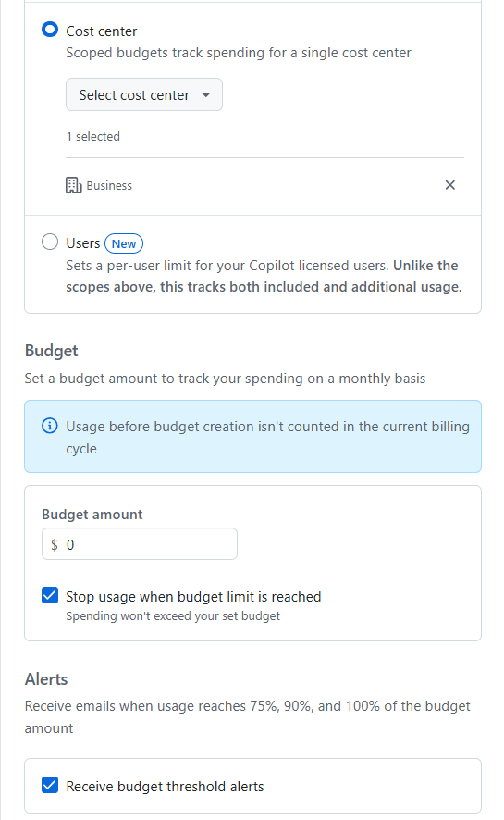Click the Users option label text

coord(83,243)
